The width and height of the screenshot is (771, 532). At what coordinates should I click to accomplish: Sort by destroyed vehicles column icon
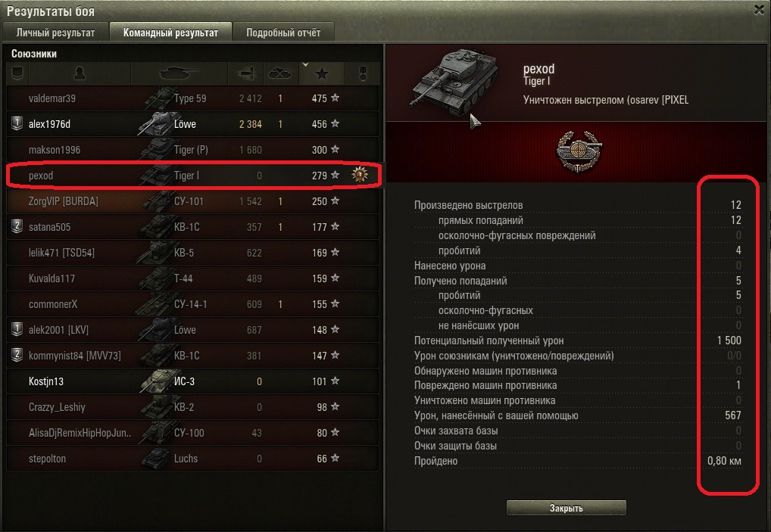pos(281,74)
